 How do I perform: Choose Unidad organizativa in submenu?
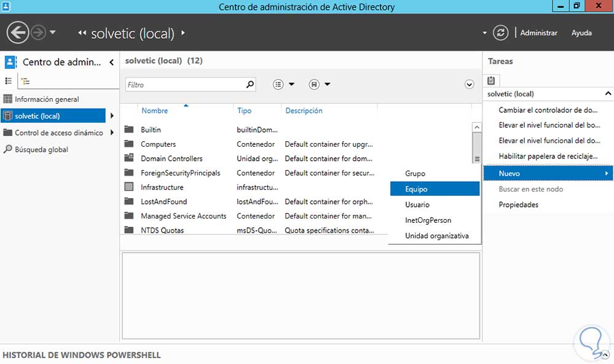[x=436, y=236]
